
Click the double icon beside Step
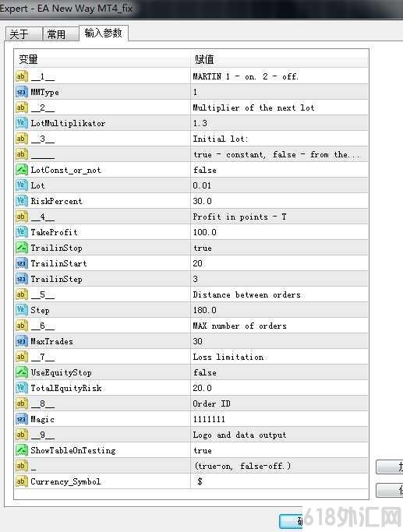21,310
